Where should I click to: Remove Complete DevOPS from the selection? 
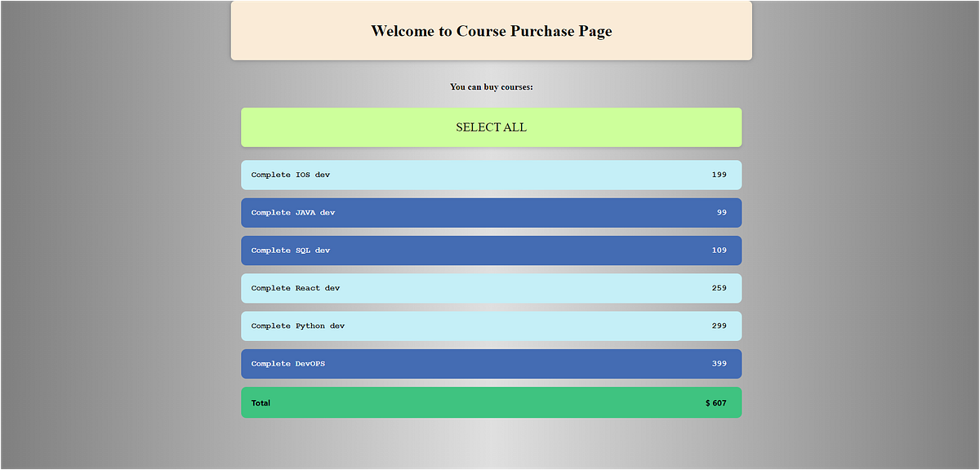coord(490,364)
